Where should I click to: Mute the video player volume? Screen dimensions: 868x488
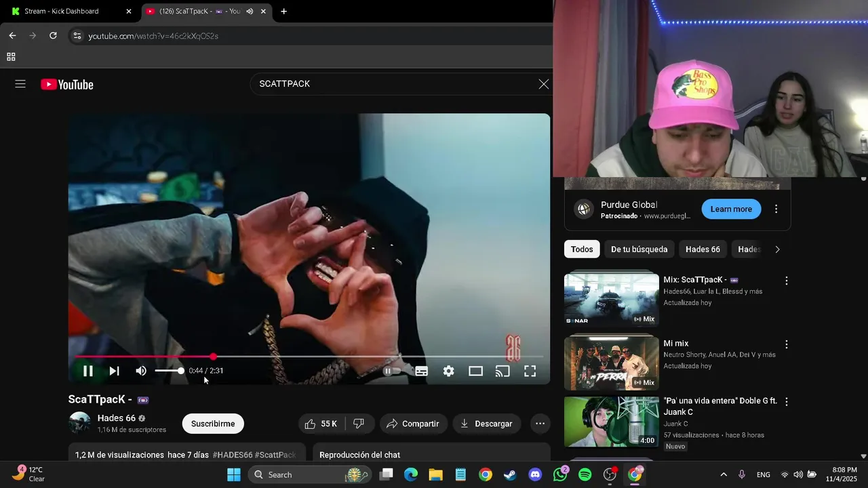click(141, 371)
